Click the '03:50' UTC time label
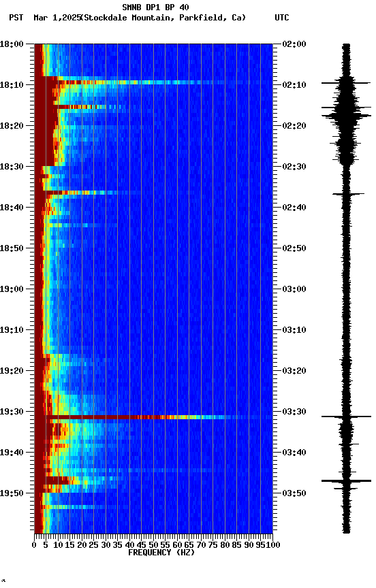376x588 pixels. tap(294, 493)
